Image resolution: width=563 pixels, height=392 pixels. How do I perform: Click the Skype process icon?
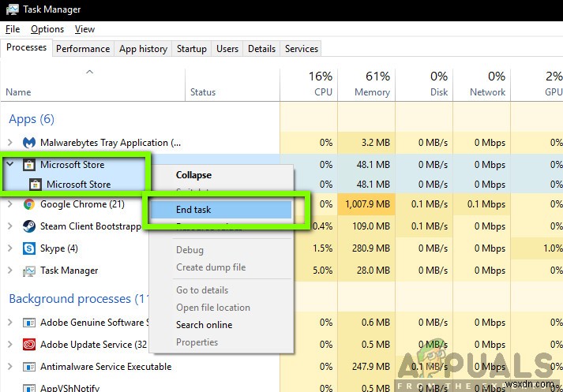tap(29, 248)
